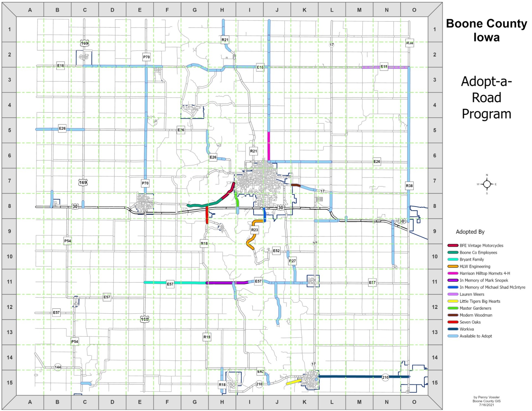Click the R27 road label box
This screenshot has height=411, width=532.
[292, 261]
